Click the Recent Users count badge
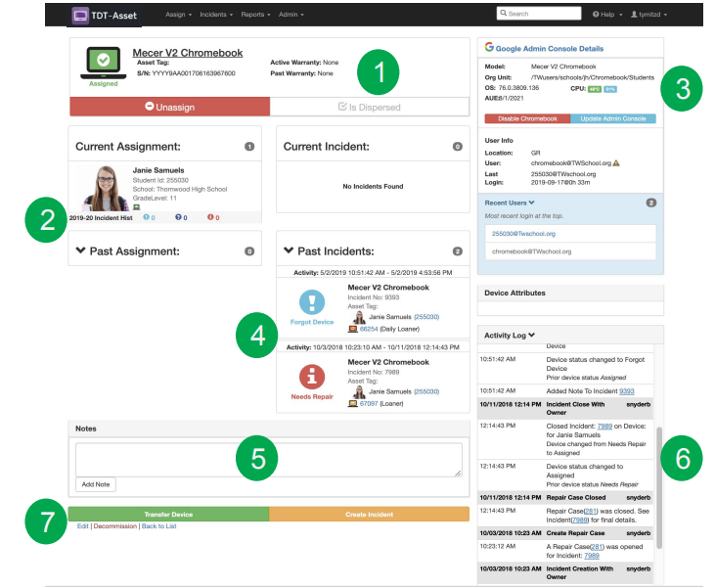715x588 pixels. tap(651, 203)
